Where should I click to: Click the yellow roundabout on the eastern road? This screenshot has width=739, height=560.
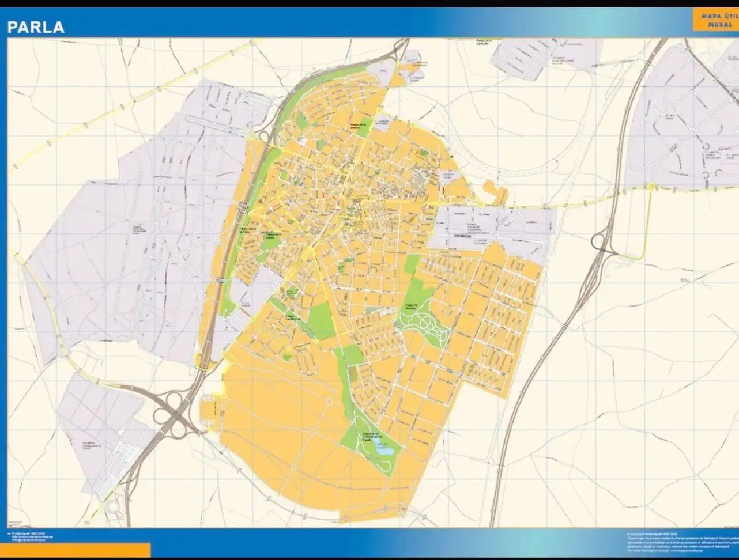(651, 186)
